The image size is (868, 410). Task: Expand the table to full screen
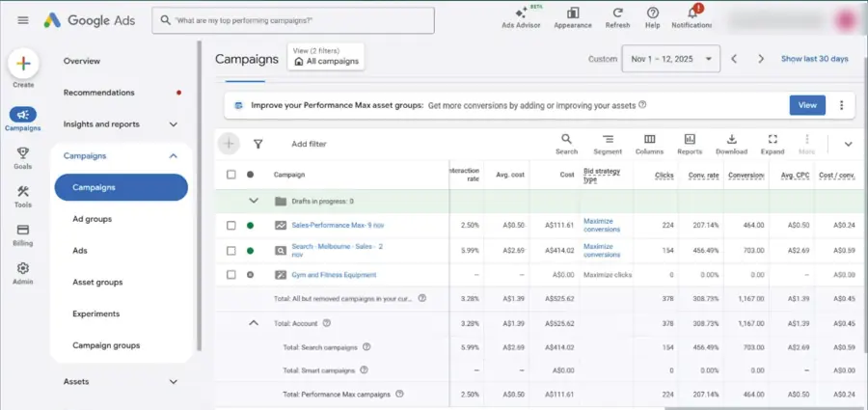click(x=773, y=144)
